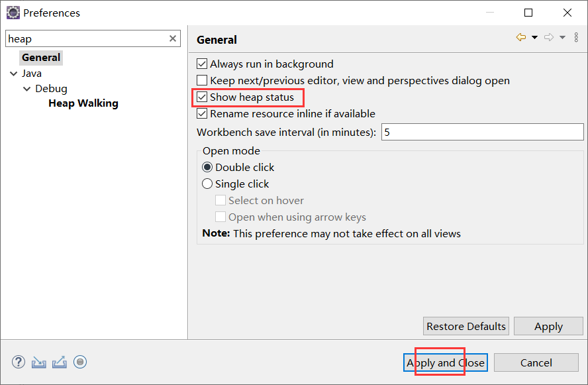Open the three-dot view menu
588x385 pixels.
576,38
